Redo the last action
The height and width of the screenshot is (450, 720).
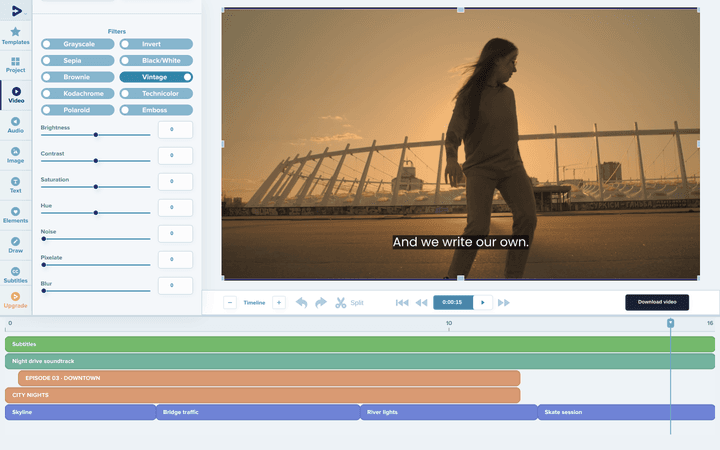[321, 303]
